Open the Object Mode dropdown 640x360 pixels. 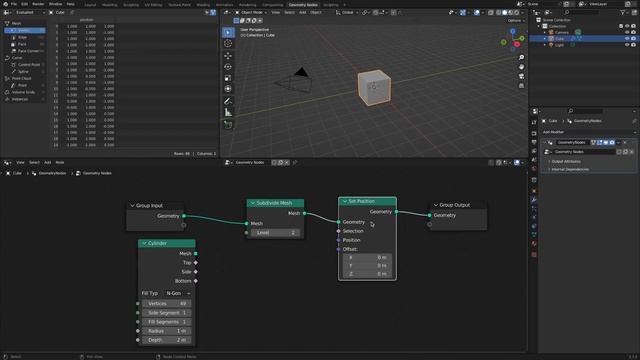[x=251, y=13]
